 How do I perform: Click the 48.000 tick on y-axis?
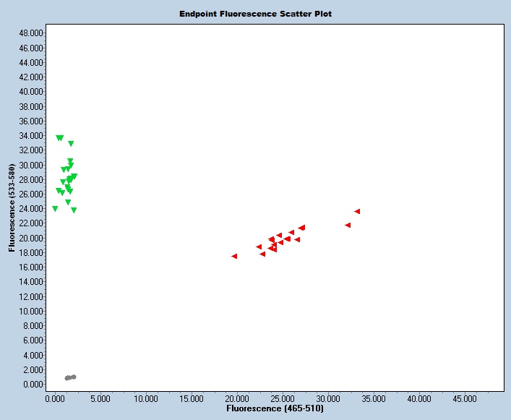click(32, 33)
